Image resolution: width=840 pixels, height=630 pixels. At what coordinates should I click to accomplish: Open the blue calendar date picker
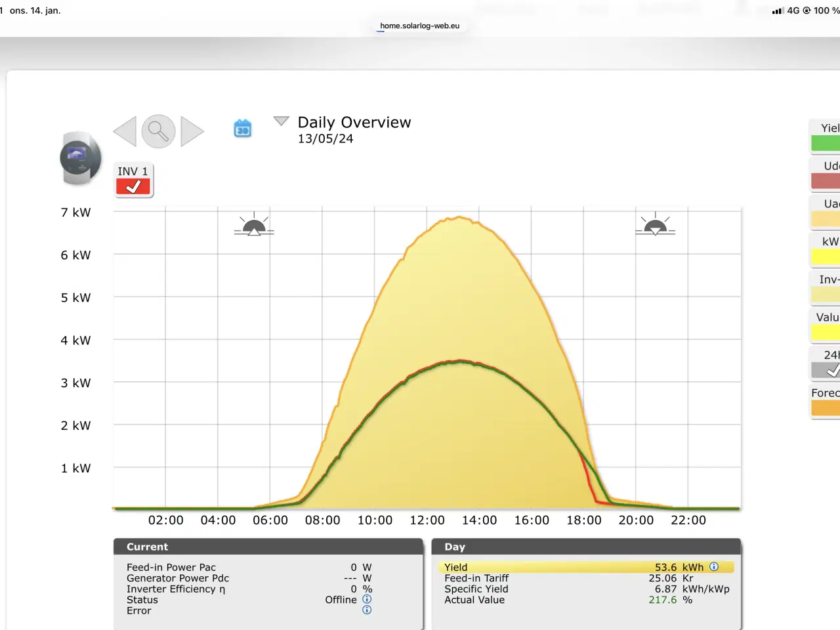point(243,129)
